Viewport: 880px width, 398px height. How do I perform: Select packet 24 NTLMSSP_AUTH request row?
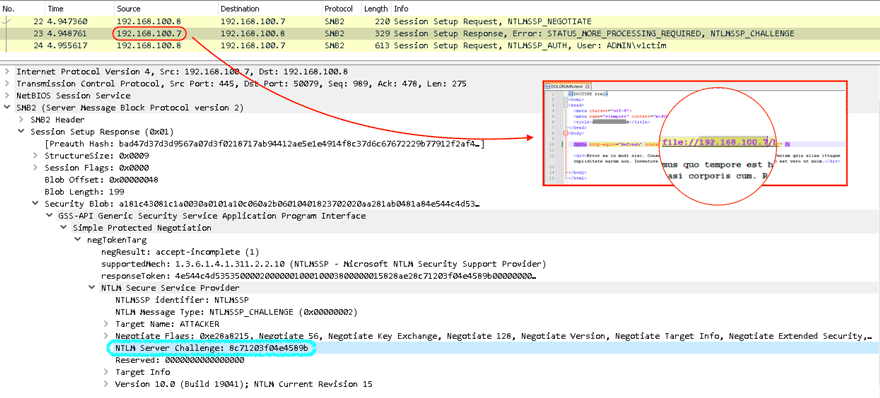click(440, 45)
